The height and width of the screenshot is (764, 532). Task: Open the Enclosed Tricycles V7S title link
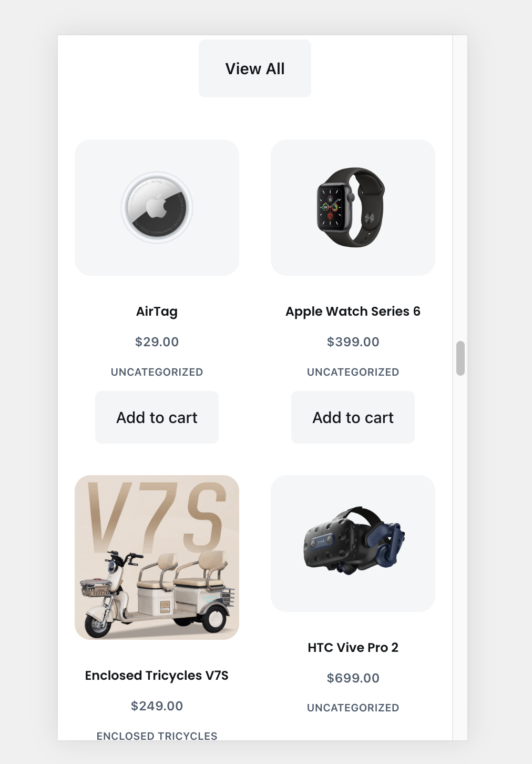coord(157,675)
